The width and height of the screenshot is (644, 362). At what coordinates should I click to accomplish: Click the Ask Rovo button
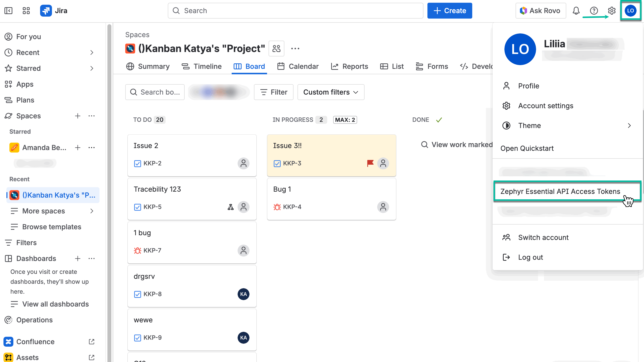540,11
